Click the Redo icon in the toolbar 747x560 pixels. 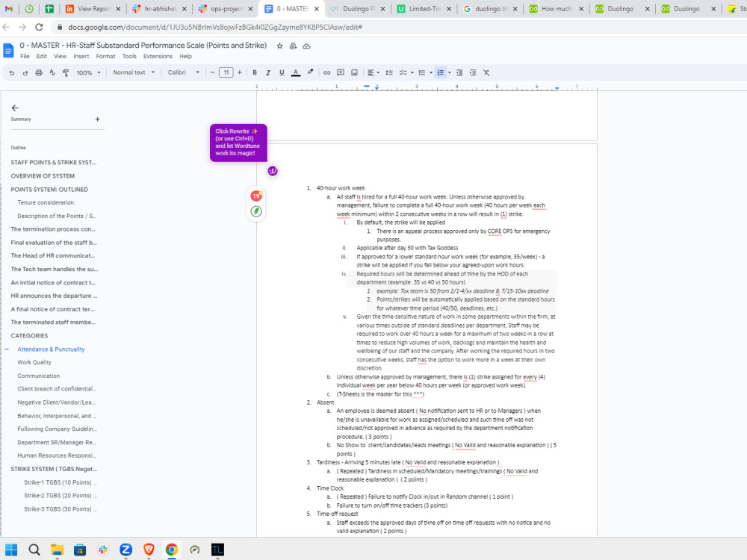click(x=25, y=73)
